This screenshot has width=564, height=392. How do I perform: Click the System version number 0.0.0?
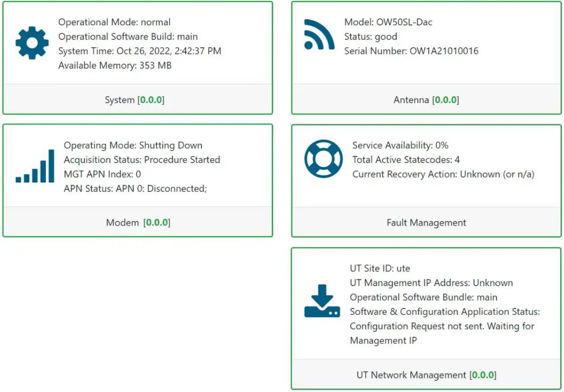click(x=151, y=100)
